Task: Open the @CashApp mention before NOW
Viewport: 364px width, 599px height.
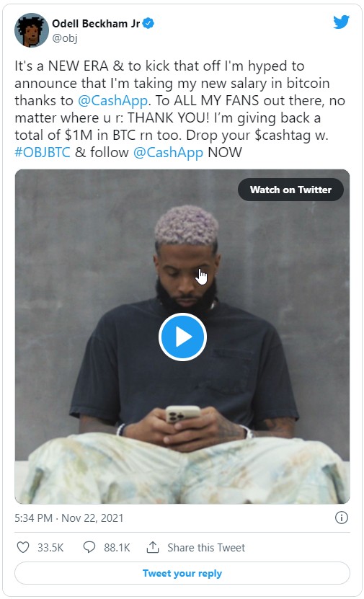Action: 168,152
